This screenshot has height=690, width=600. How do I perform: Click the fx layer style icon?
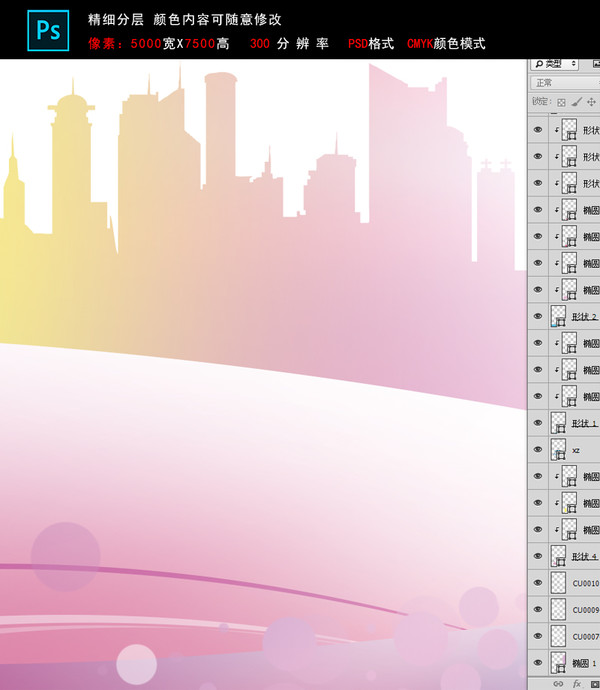click(x=577, y=684)
